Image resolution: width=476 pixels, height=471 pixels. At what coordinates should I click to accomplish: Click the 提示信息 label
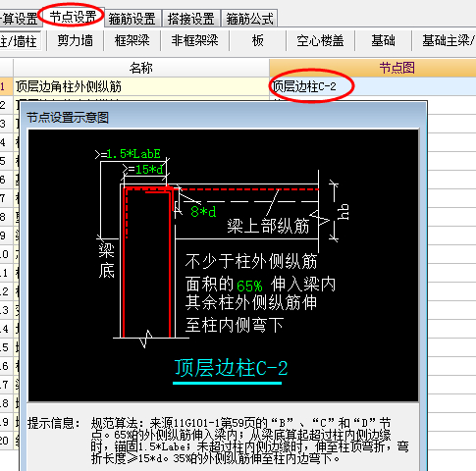[x=53, y=423]
